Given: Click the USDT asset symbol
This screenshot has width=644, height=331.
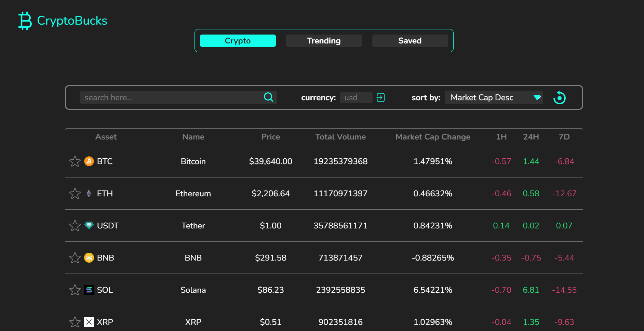Looking at the screenshot, I should 108,226.
